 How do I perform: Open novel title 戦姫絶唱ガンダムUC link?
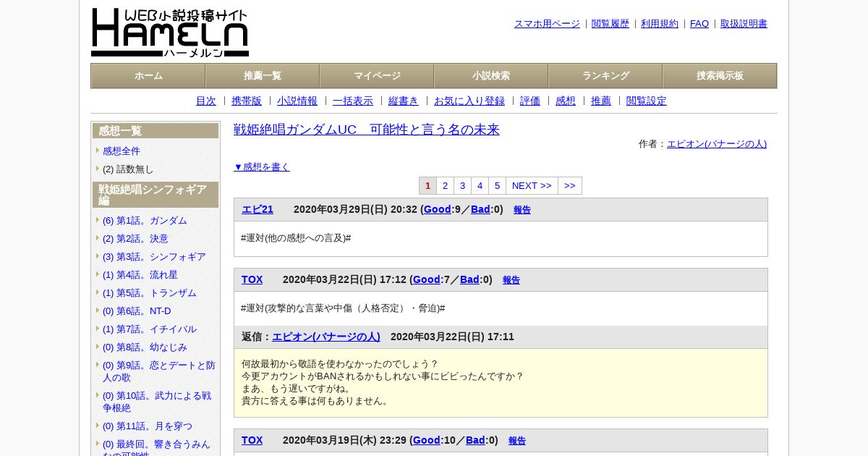367,130
